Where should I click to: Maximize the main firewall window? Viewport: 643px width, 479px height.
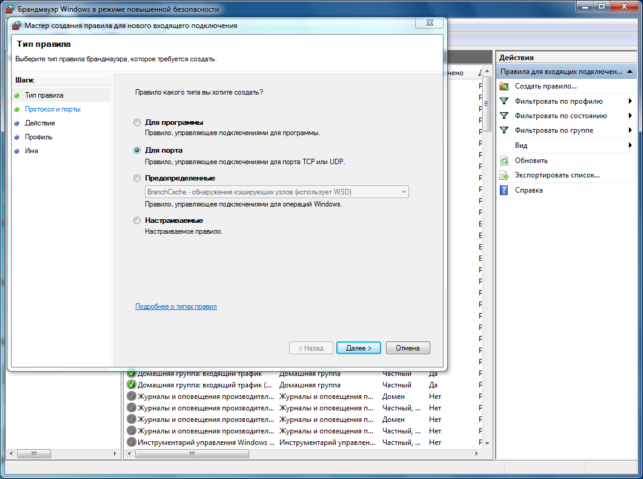(601, 6)
